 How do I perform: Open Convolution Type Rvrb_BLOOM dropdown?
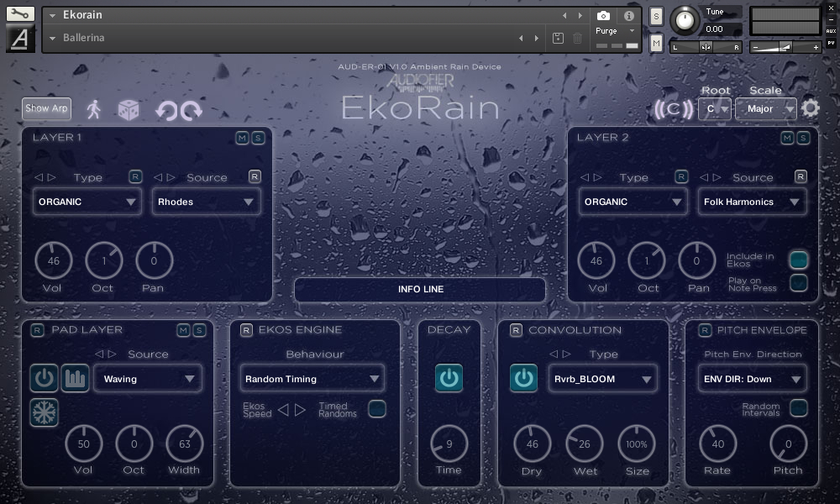tap(602, 379)
